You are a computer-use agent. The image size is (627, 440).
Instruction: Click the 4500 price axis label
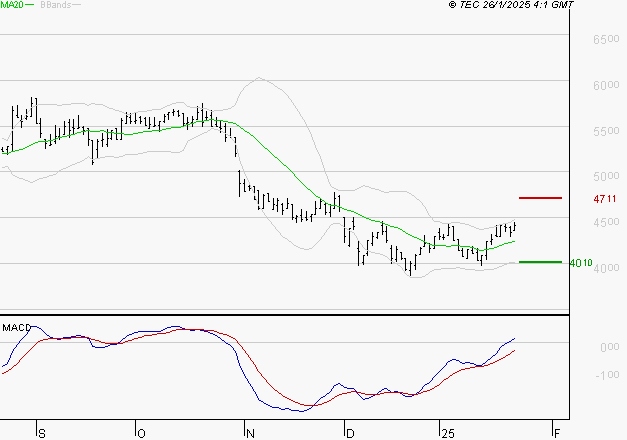606,222
